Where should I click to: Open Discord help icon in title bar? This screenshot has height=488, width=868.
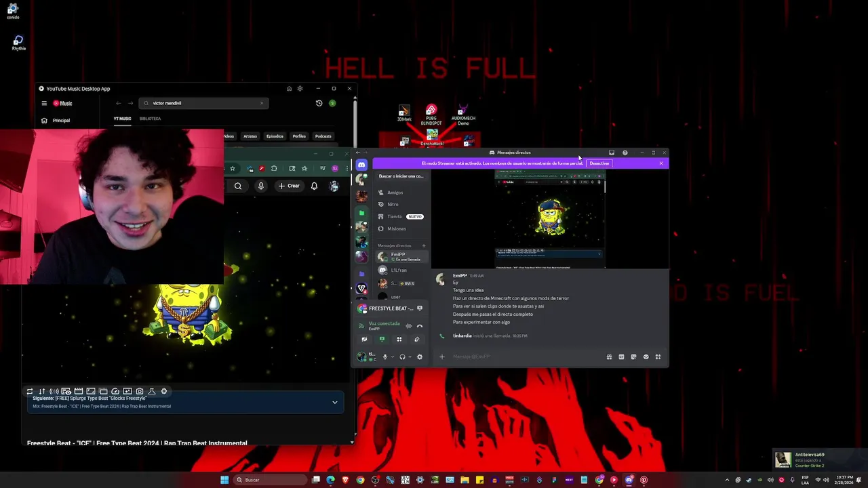[x=625, y=152]
